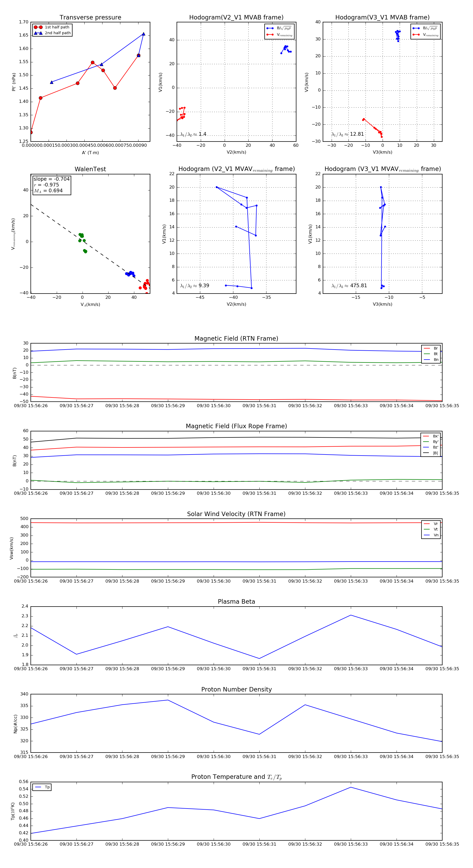Select the "|B|" legend entry
Image resolution: width=473 pixels, height=868 pixels.
pyautogui.click(x=431, y=453)
